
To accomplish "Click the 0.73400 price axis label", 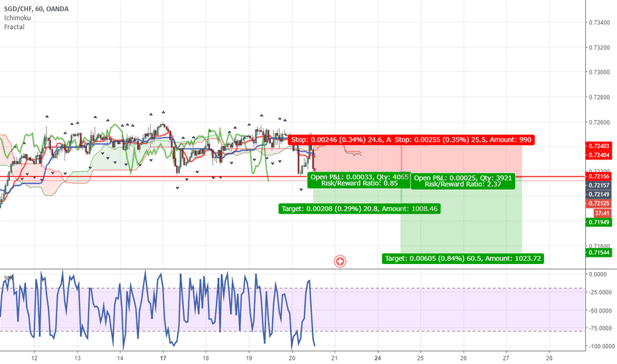I will [599, 23].
